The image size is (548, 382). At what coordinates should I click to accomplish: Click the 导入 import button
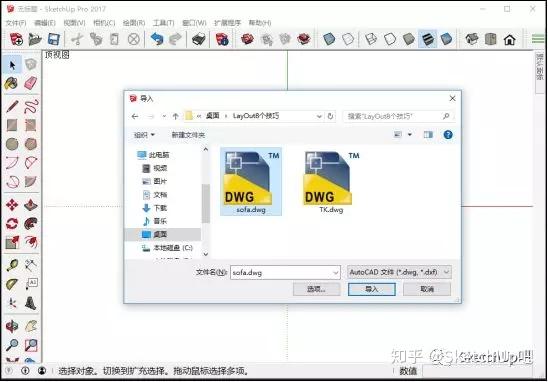coord(372,289)
